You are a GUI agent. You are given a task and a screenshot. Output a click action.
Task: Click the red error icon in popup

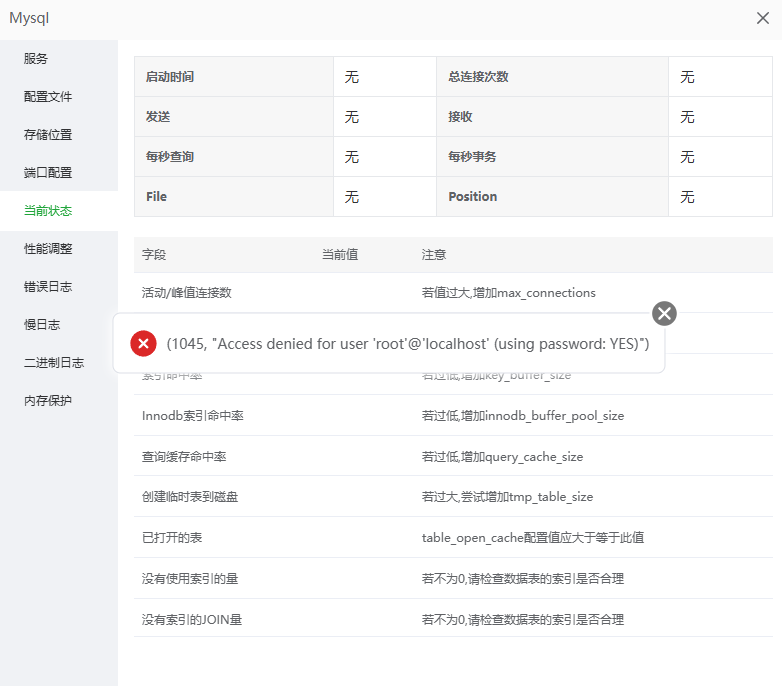point(144,344)
